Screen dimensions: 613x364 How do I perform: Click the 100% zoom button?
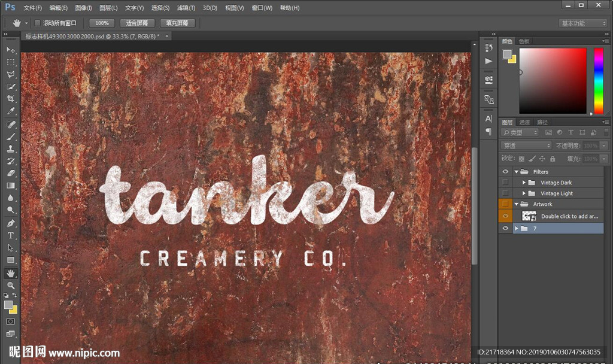[x=102, y=23]
